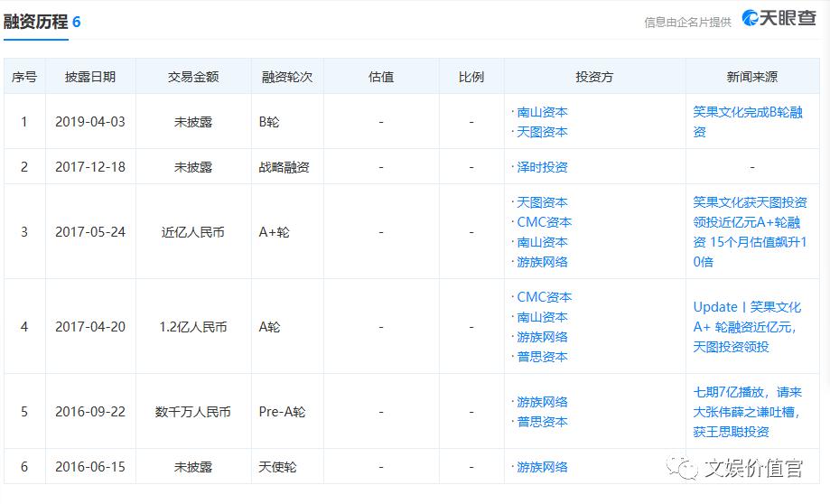
Task: Open 天图资本 investor link in row 1
Action: coord(542,132)
